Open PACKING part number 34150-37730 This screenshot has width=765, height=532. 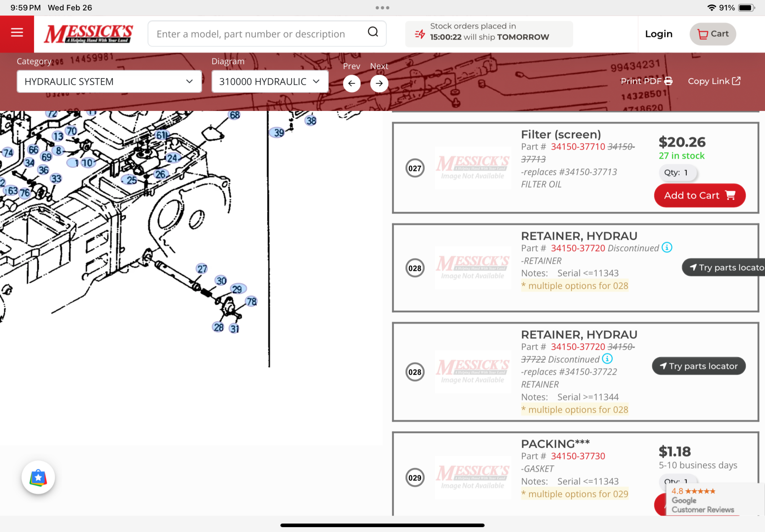coord(578,456)
